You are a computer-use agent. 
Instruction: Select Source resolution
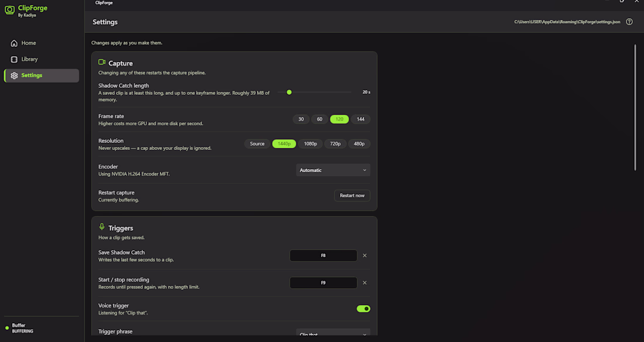257,144
